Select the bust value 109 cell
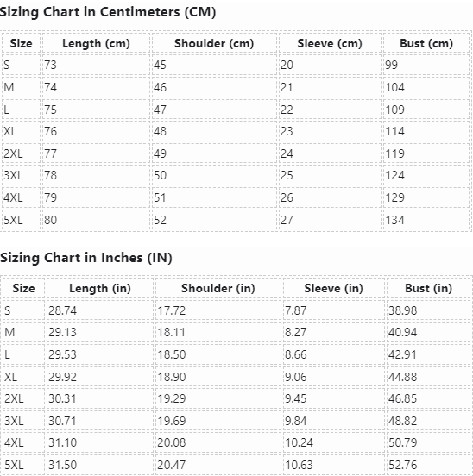This screenshot has width=473, height=476. (426, 110)
